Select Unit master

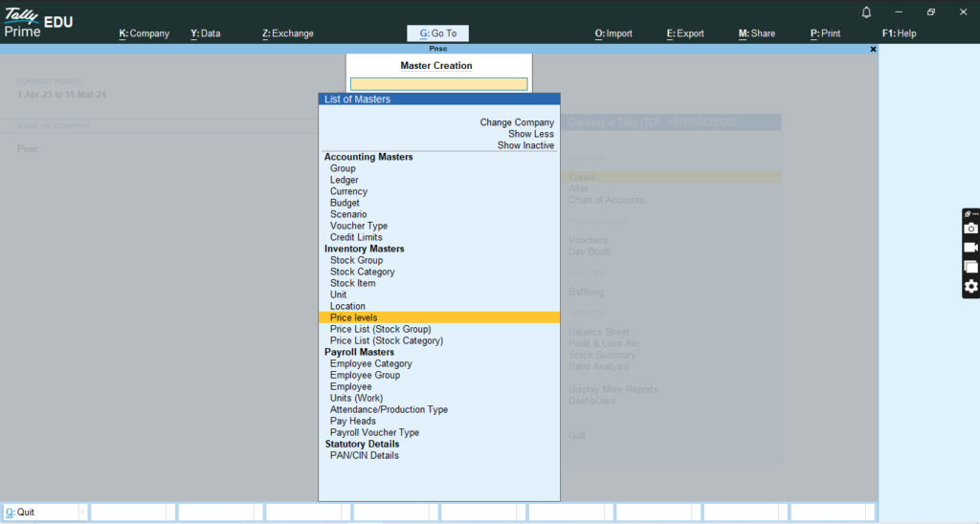coord(338,295)
